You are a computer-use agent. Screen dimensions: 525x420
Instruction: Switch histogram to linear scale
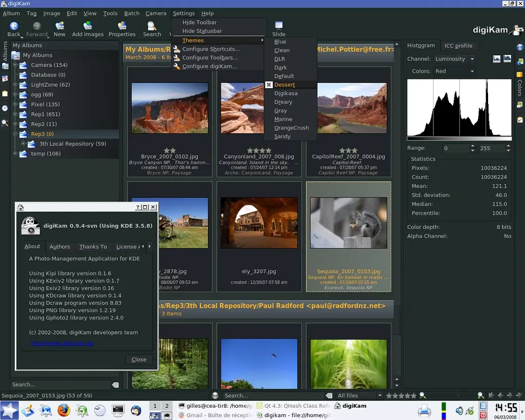click(496, 58)
